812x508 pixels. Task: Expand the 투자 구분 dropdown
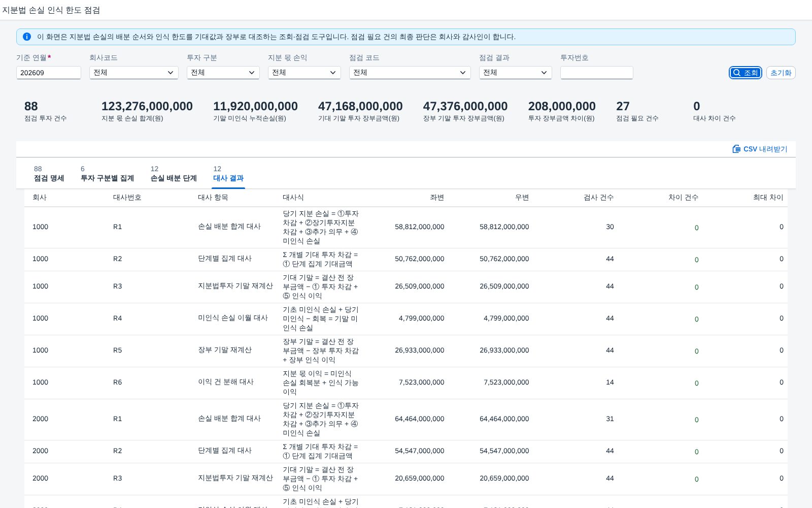tap(223, 73)
